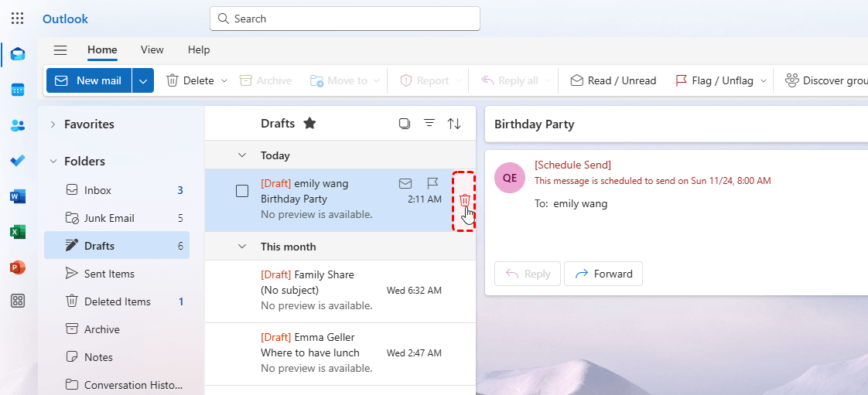
Task: Click the sort arrows icon in Drafts
Action: [454, 124]
